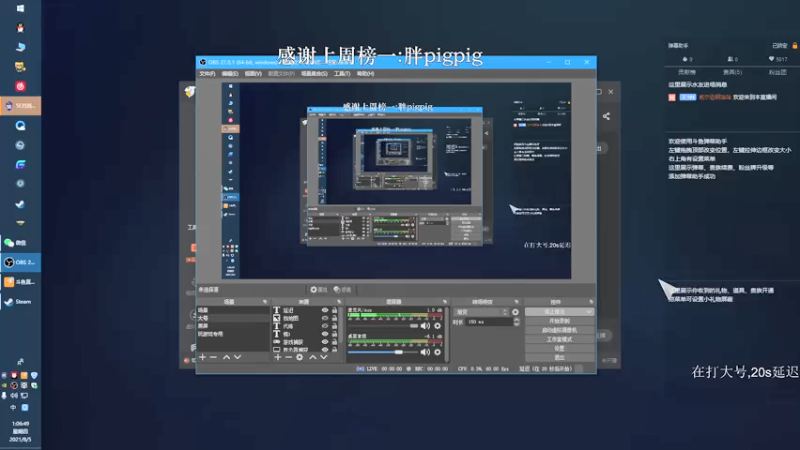Pop out the Sources dock panel icon
The image size is (800, 450).
tap(339, 302)
